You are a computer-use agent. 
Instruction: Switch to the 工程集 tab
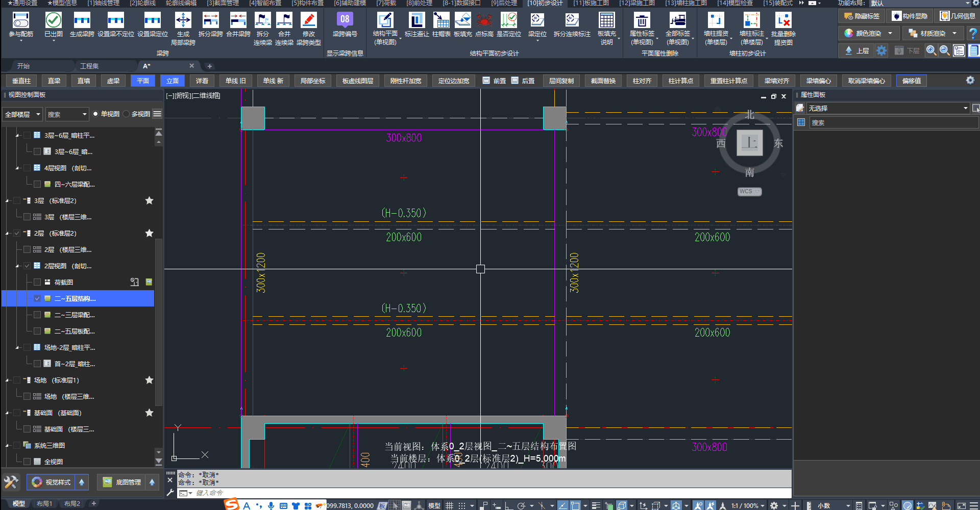coord(89,66)
